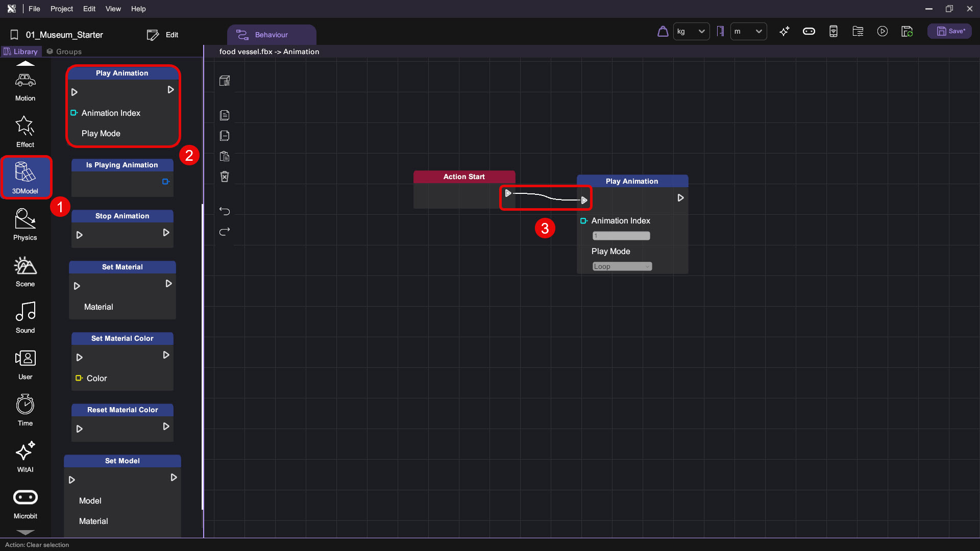Select the Microbit category icon
Screen dimensions: 980x551
(25, 503)
